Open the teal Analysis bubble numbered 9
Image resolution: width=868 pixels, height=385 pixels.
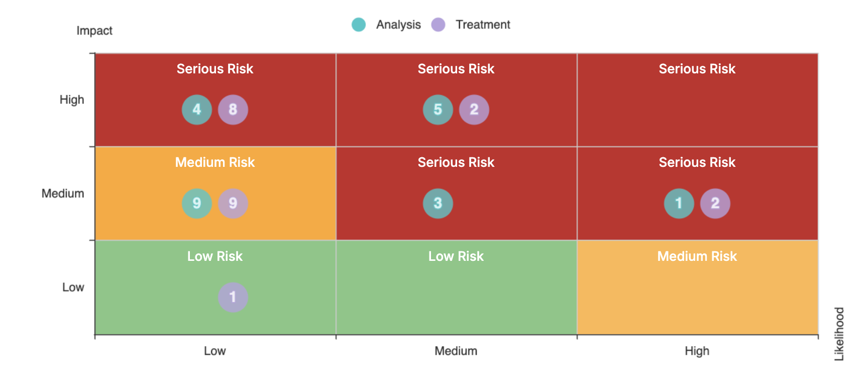pos(196,204)
